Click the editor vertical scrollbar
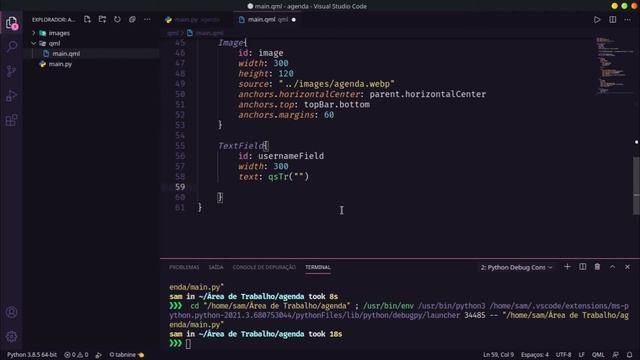 coord(636,186)
